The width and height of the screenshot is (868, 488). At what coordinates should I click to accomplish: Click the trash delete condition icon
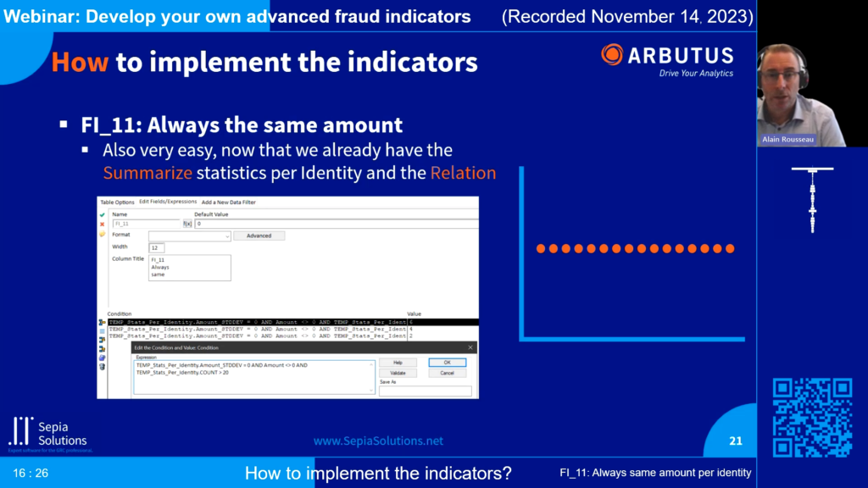tap(103, 366)
